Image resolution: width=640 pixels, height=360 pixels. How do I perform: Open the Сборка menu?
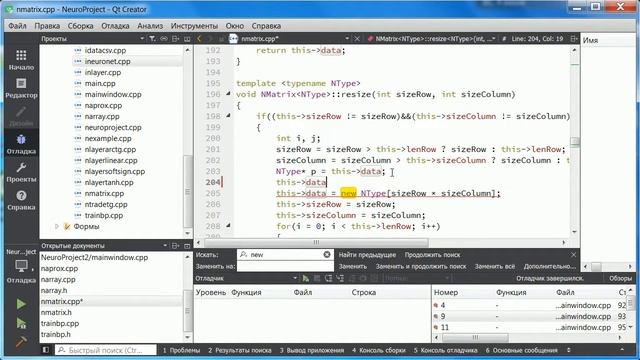pos(80,26)
